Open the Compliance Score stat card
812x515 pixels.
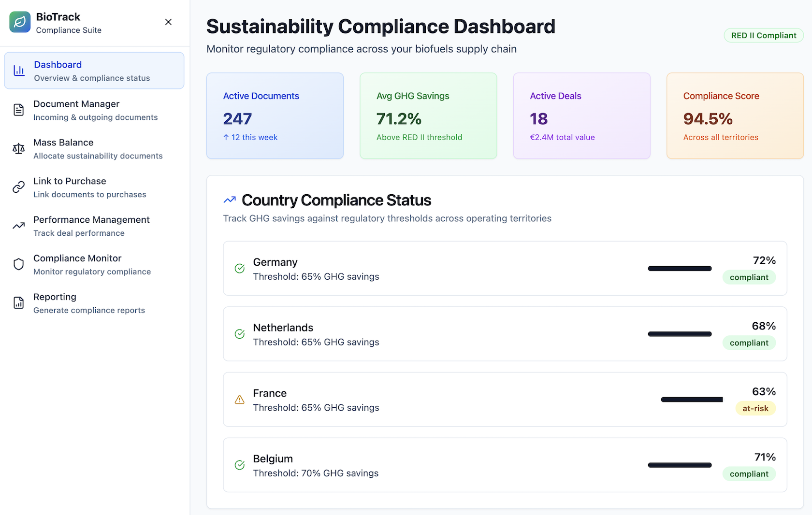[x=735, y=116]
